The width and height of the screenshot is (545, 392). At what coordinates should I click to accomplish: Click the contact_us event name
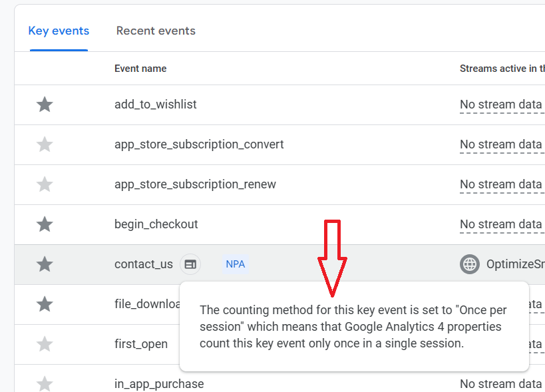pos(143,264)
